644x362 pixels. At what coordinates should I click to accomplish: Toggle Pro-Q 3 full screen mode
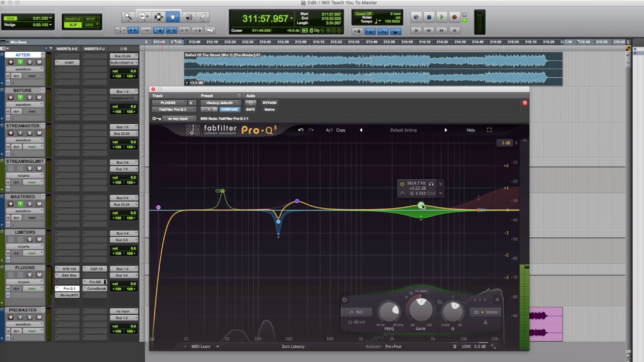(489, 130)
